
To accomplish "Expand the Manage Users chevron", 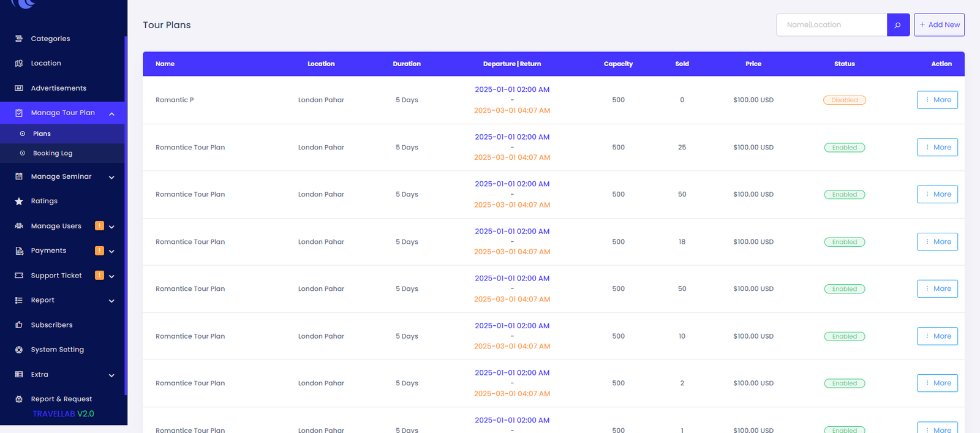I will pos(111,227).
